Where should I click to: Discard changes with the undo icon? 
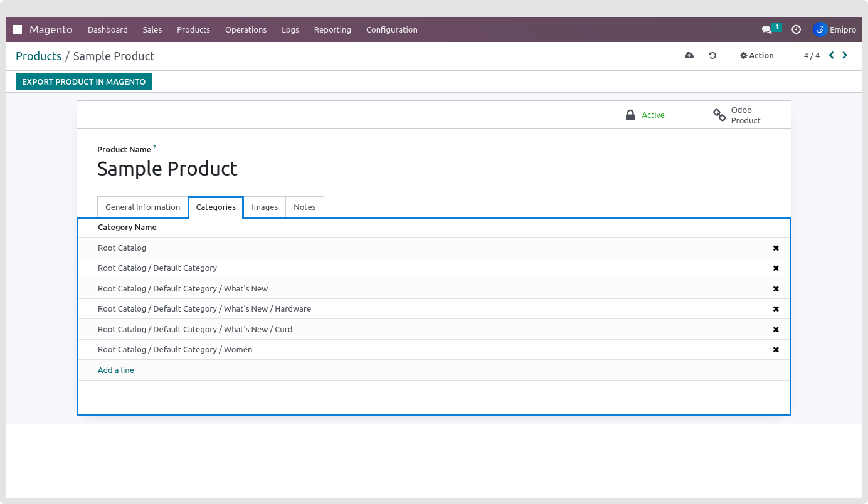coord(712,56)
